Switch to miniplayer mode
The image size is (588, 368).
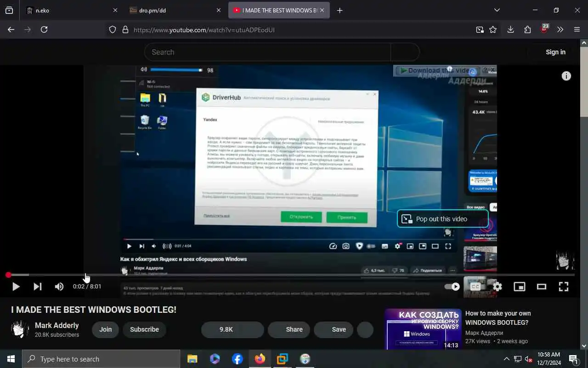coord(520,287)
